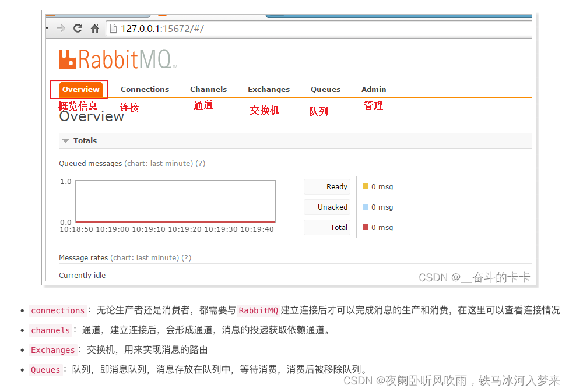Open the Queued messages help link (?)
The image size is (569, 392).
click(201, 163)
